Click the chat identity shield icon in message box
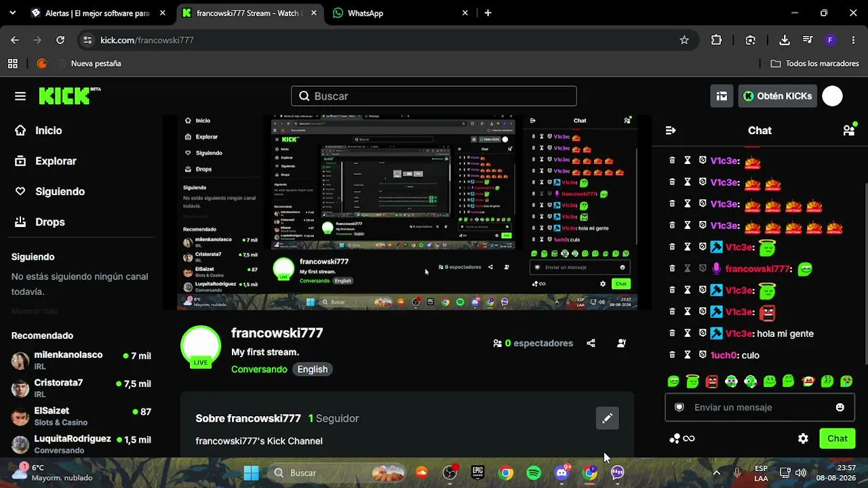 679,407
